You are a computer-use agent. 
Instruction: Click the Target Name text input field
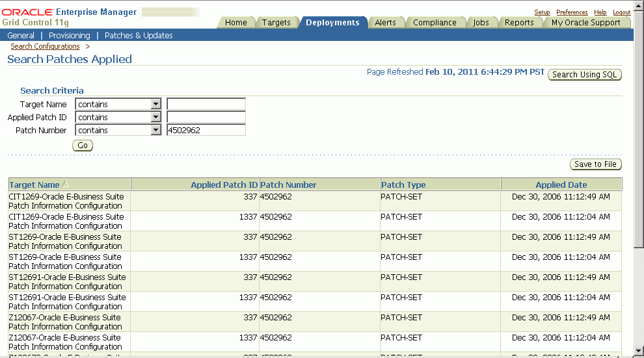tap(206, 104)
